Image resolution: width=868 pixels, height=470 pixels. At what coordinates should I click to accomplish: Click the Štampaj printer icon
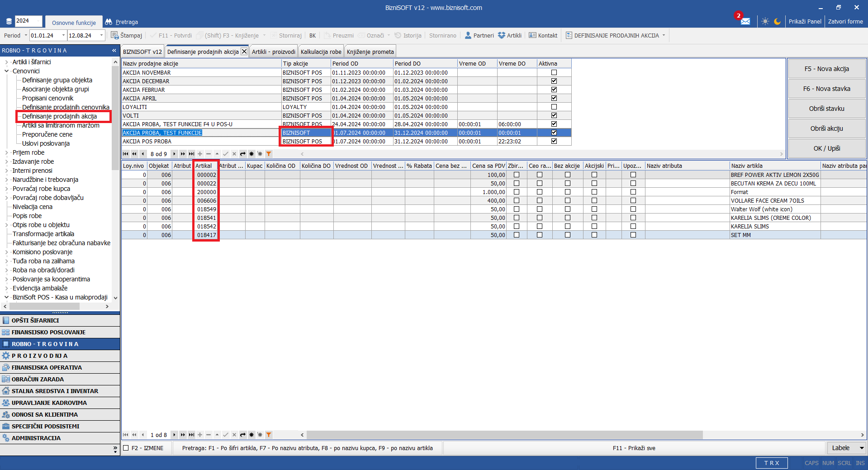click(x=115, y=35)
